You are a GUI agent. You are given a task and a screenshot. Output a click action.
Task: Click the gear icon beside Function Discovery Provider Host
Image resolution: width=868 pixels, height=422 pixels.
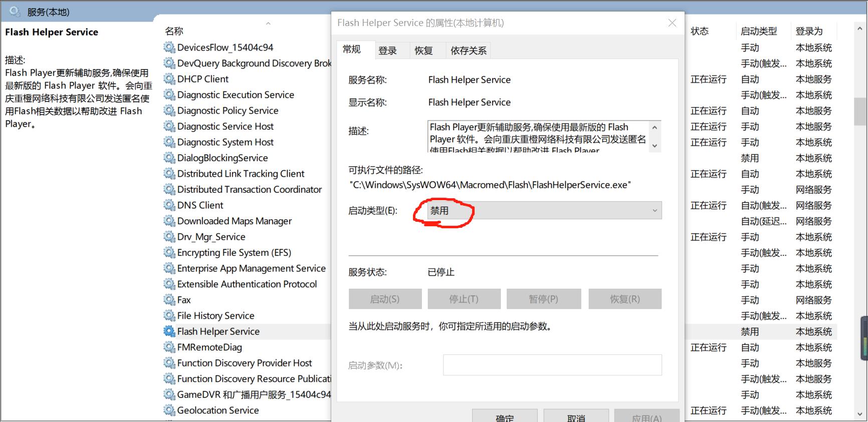[x=169, y=363]
